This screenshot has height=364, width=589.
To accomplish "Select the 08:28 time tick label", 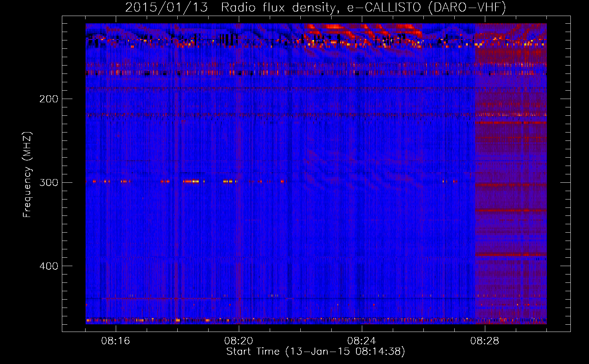I will 485,341.
